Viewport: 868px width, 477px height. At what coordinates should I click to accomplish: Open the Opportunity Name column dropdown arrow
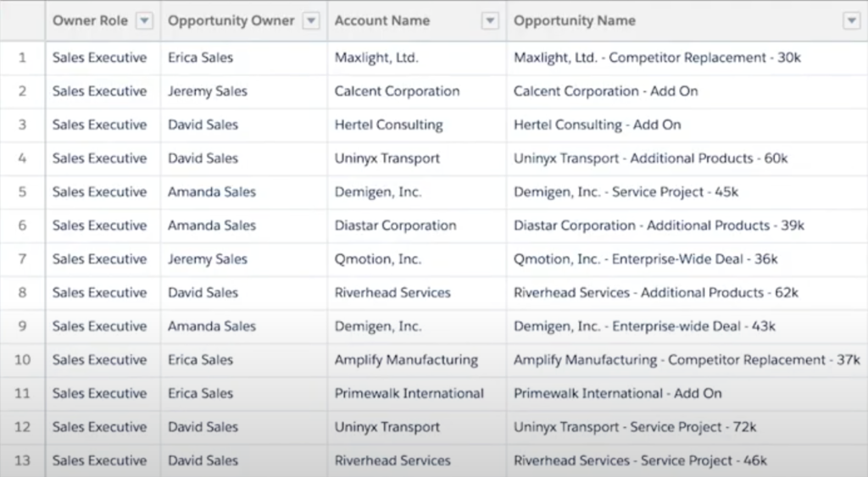pos(852,21)
